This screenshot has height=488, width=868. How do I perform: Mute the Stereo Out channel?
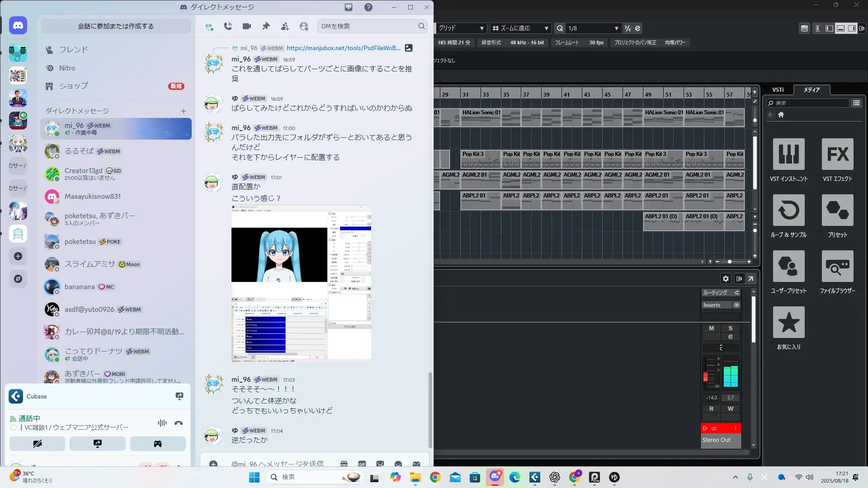pyautogui.click(x=711, y=328)
